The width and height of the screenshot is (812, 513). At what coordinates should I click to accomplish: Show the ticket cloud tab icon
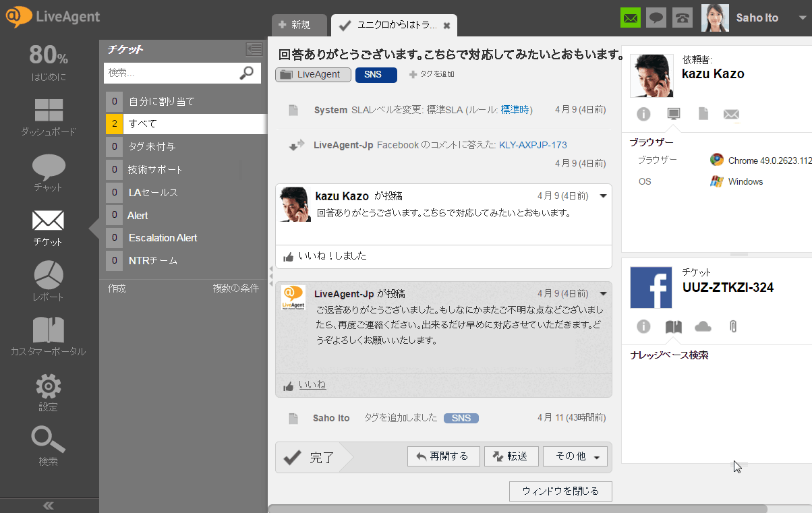(703, 327)
